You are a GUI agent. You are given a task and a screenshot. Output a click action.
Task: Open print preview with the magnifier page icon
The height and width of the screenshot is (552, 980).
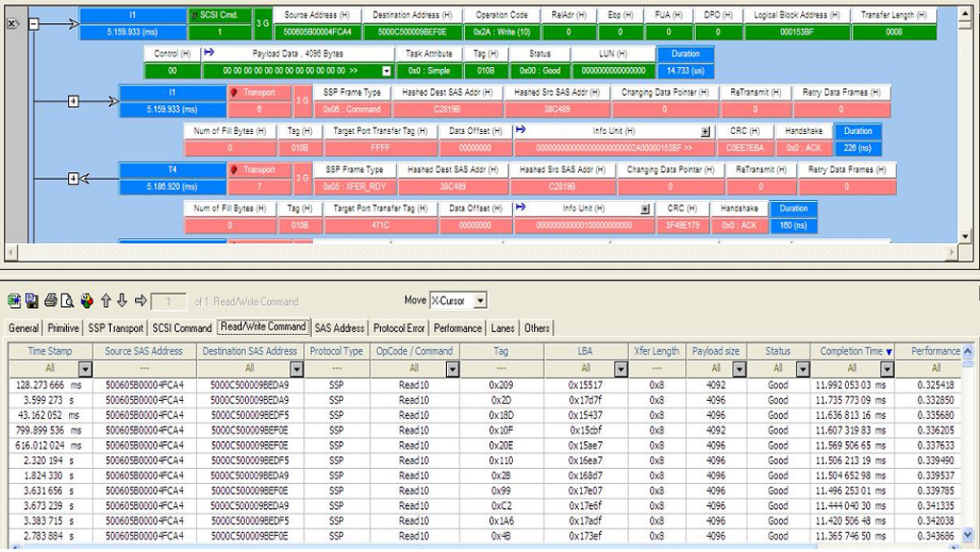coord(68,300)
